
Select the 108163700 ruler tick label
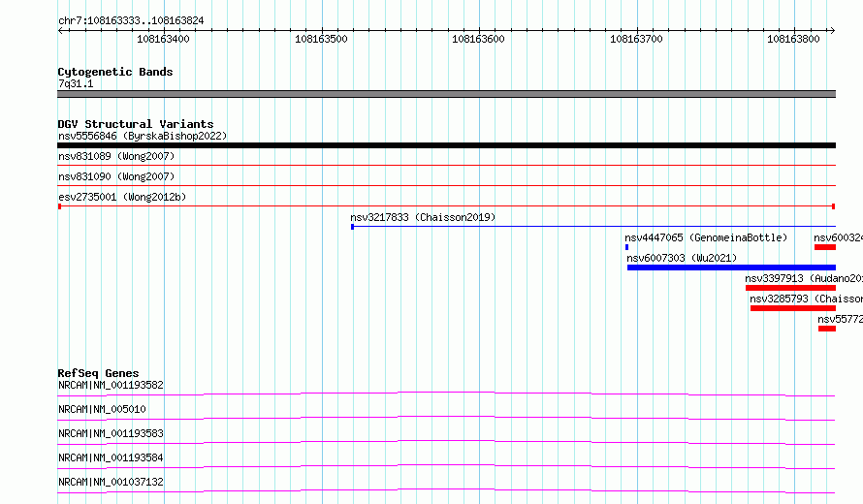tap(636, 40)
